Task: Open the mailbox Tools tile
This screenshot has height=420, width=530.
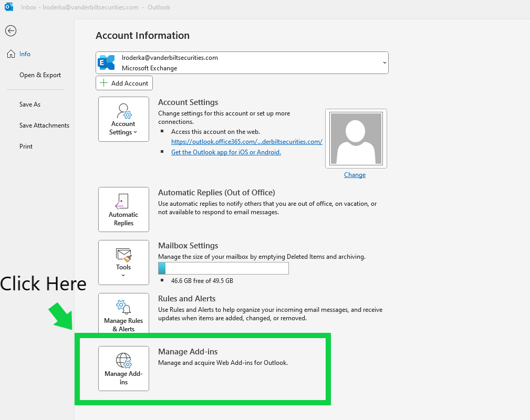Action: 124,262
